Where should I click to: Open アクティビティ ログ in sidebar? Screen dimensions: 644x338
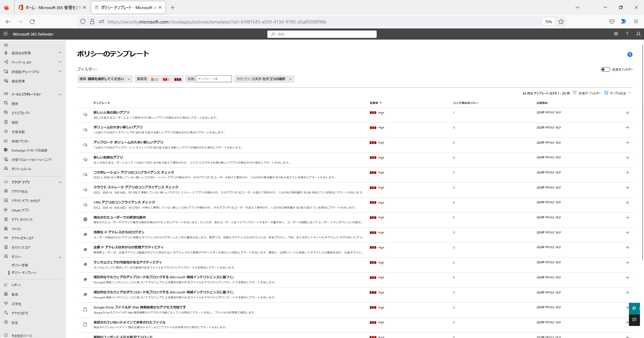[22, 238]
